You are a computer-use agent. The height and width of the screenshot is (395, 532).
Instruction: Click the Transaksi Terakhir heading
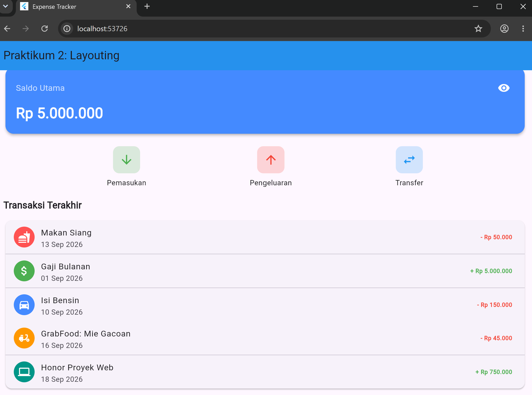[43, 205]
